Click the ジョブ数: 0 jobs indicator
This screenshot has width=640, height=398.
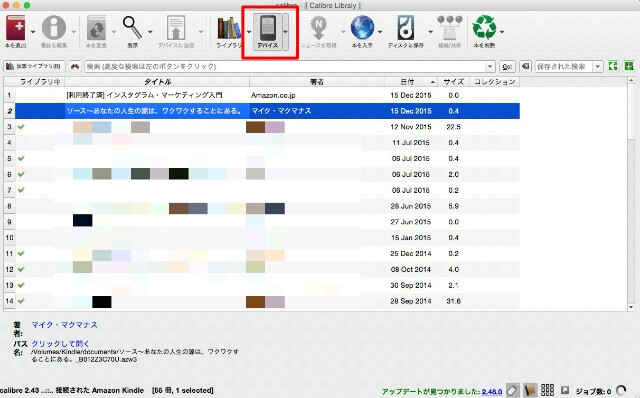[x=593, y=391]
